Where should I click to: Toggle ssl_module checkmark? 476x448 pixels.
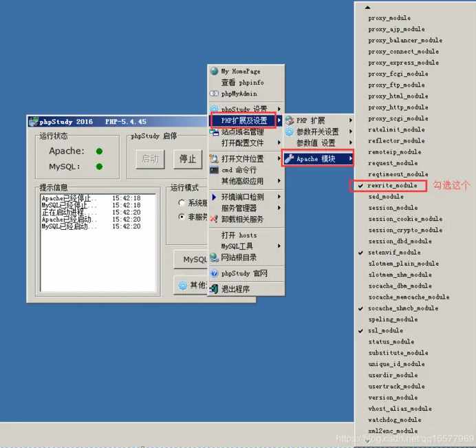360,331
